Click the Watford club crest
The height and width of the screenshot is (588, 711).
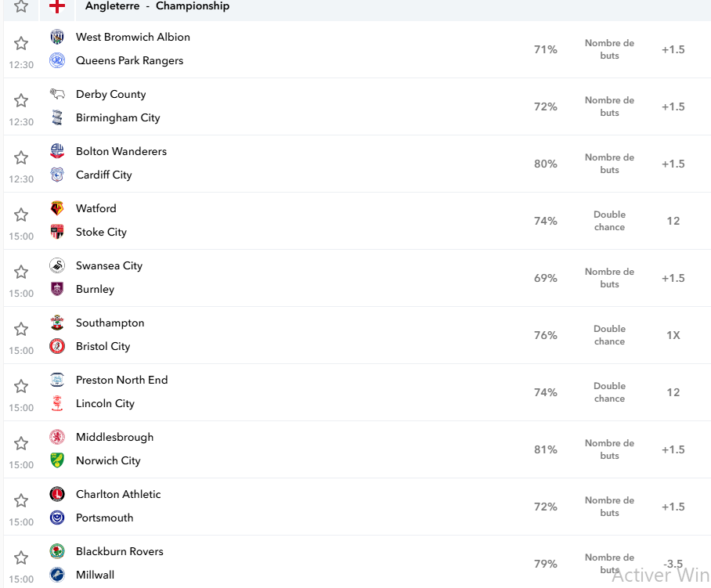[x=57, y=208]
